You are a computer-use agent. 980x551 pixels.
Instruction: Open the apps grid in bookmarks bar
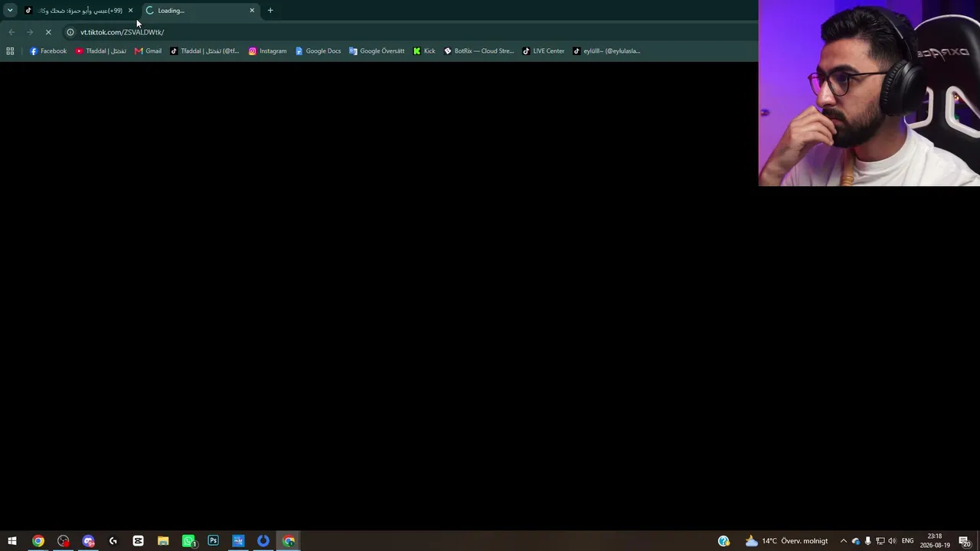tap(10, 51)
